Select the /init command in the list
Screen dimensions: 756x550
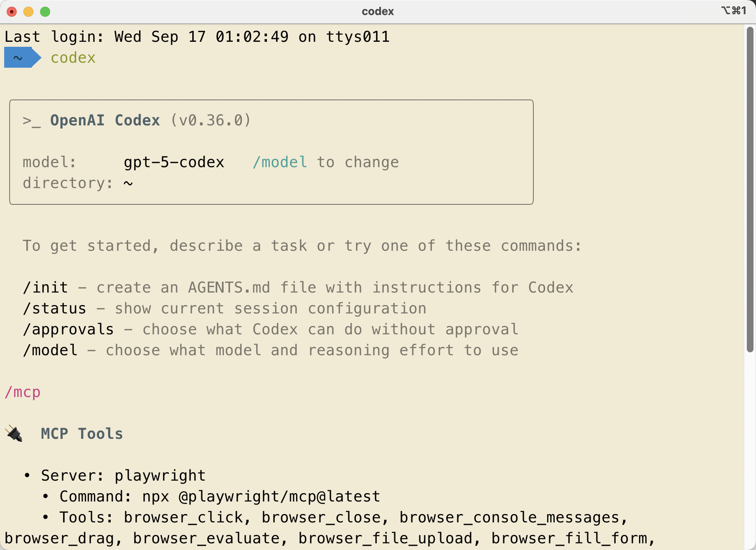pos(46,288)
